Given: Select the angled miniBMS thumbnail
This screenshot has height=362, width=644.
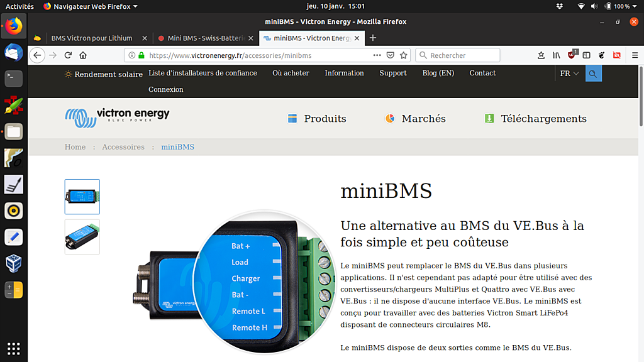Looking at the screenshot, I should pyautogui.click(x=82, y=237).
